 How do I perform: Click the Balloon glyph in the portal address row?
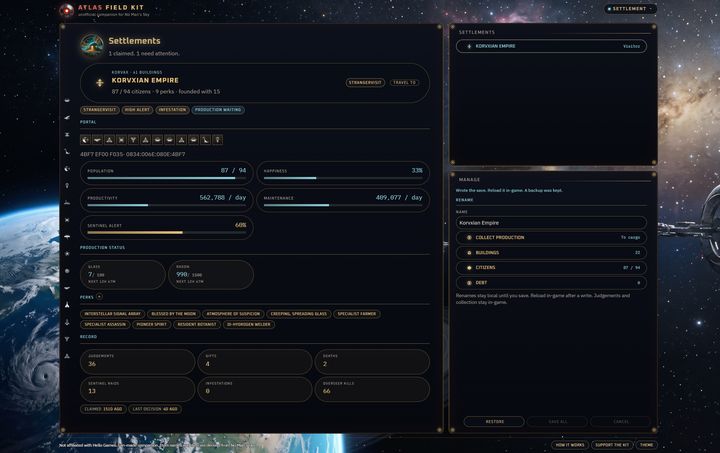(x=218, y=140)
